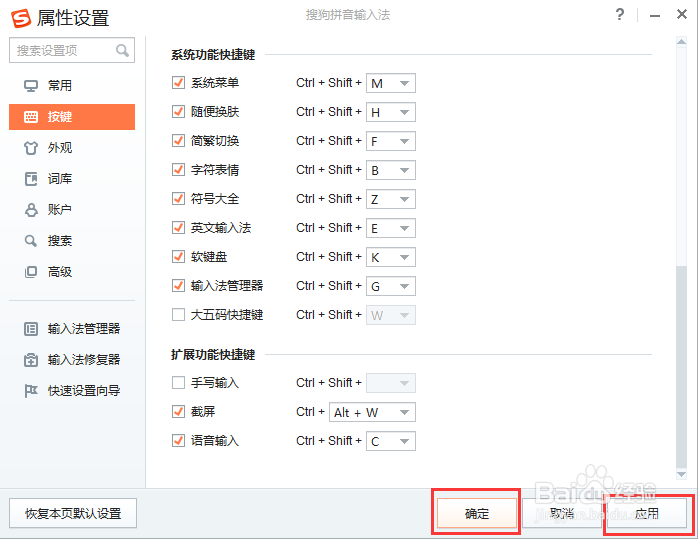Screen dimensions: 698x539
Task: Click the list icon beside 输入法管理器
Action: (31, 329)
